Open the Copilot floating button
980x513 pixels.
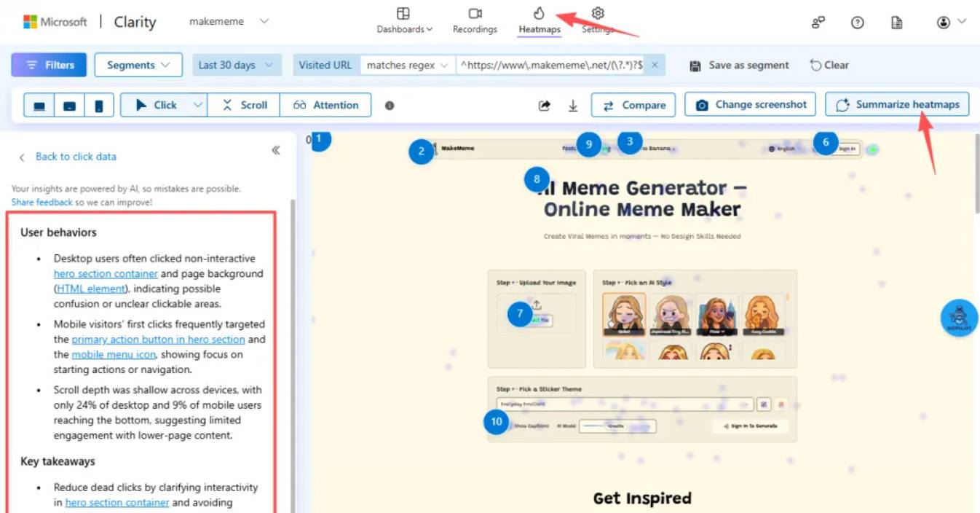pyautogui.click(x=960, y=318)
